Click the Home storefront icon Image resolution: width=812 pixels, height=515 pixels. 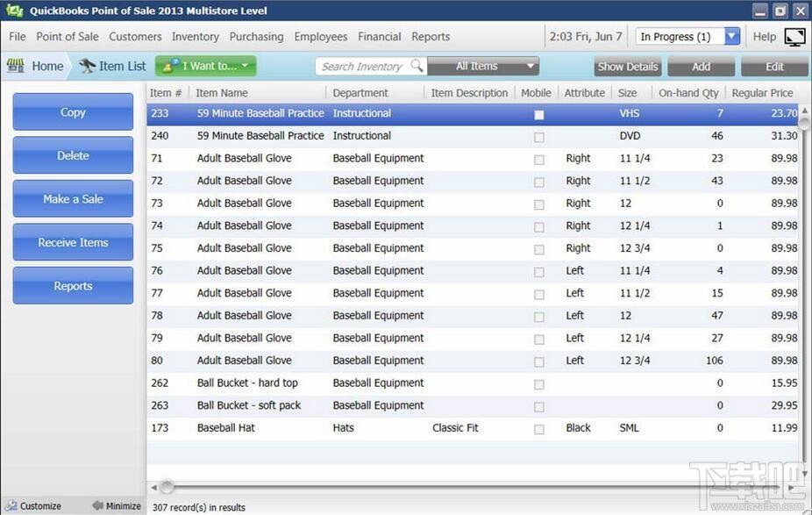pyautogui.click(x=16, y=66)
